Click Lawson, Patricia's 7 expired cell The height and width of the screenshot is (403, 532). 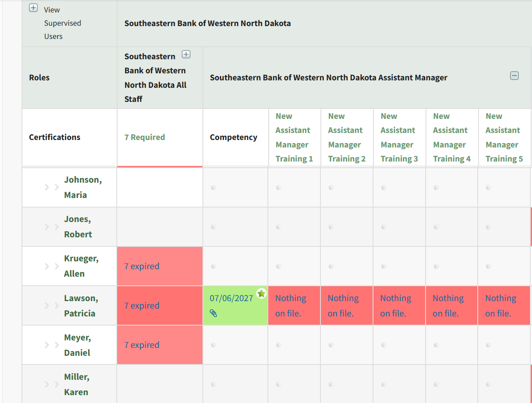[x=160, y=306]
